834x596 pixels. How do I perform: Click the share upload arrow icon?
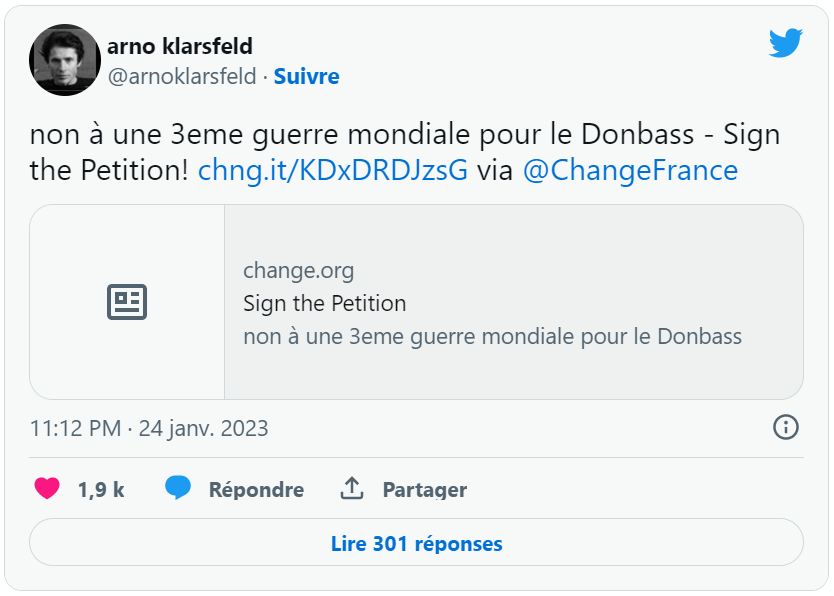click(352, 488)
